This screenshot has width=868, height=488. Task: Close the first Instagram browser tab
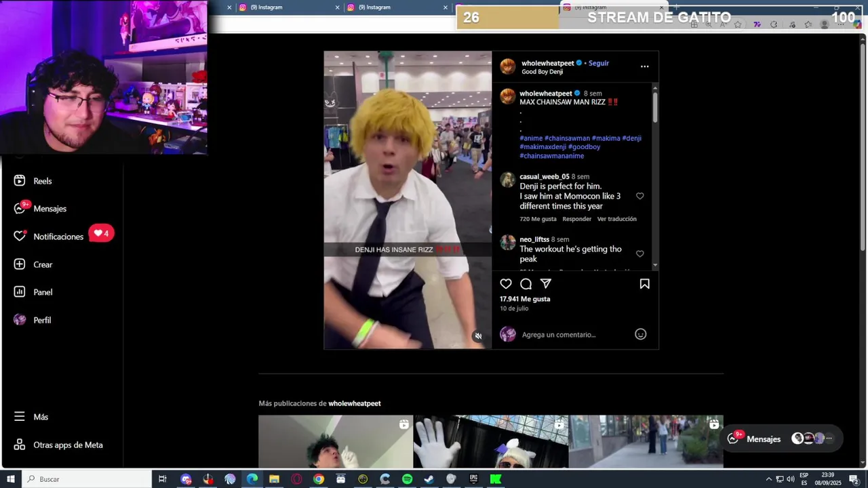[x=337, y=7]
